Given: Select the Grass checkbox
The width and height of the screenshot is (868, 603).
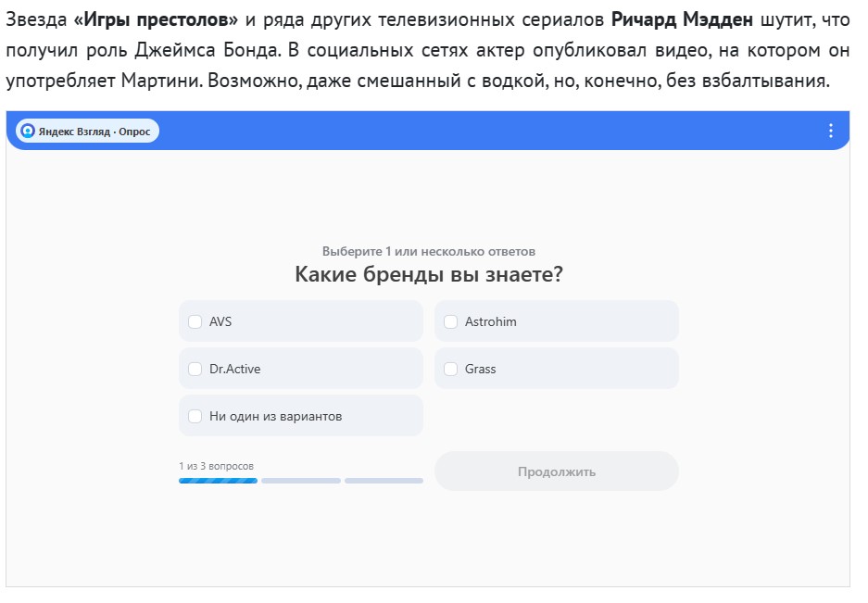Looking at the screenshot, I should [x=450, y=369].
